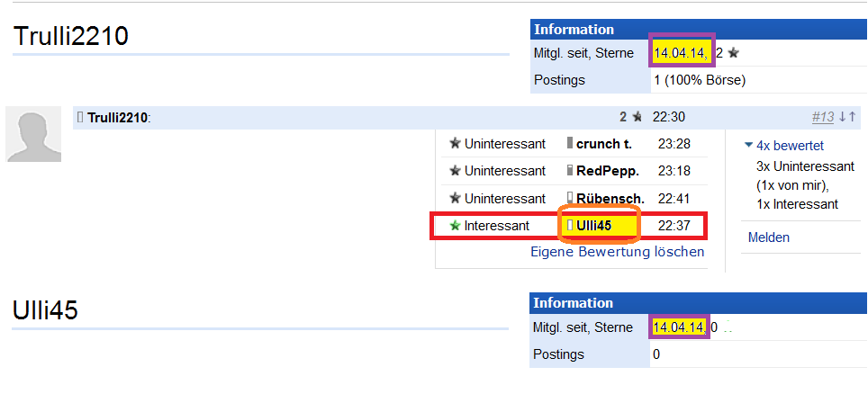Click the star icon beside crunch t.'s Uninteressant rating

coord(455,144)
